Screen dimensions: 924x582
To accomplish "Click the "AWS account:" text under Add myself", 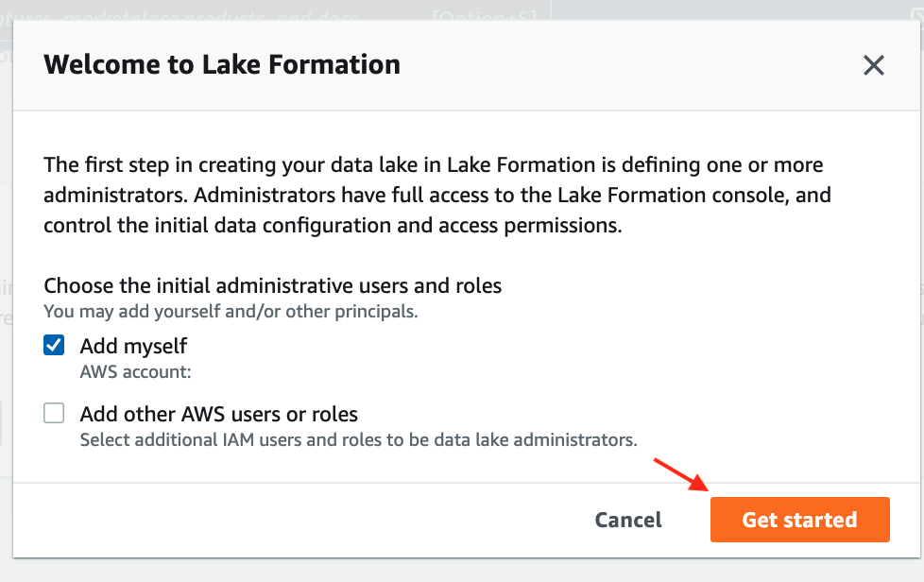I will tap(135, 371).
